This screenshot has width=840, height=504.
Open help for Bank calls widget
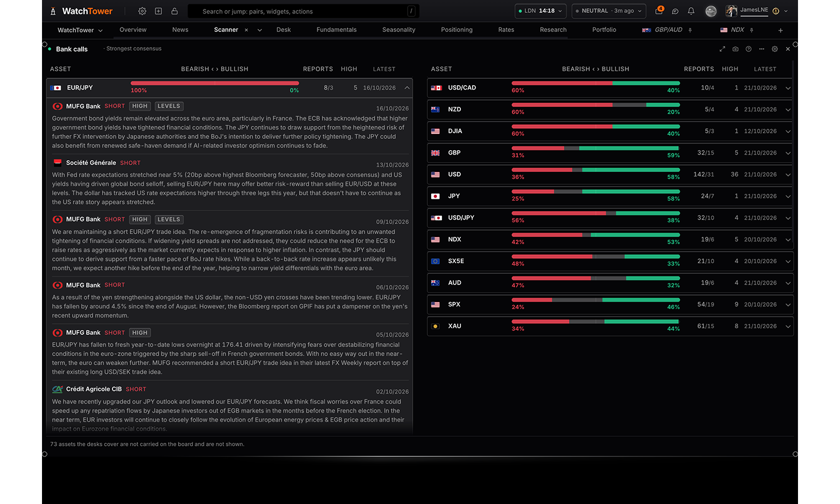coord(749,49)
